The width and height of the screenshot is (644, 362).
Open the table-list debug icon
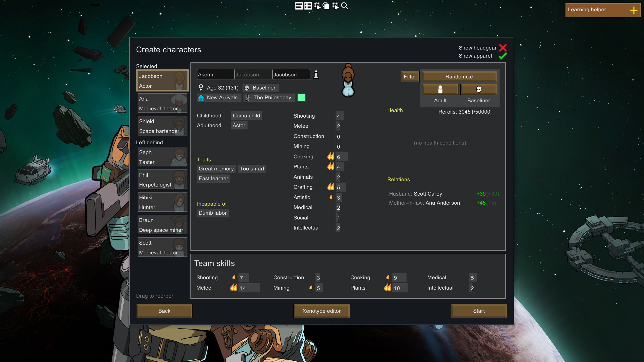[308, 6]
